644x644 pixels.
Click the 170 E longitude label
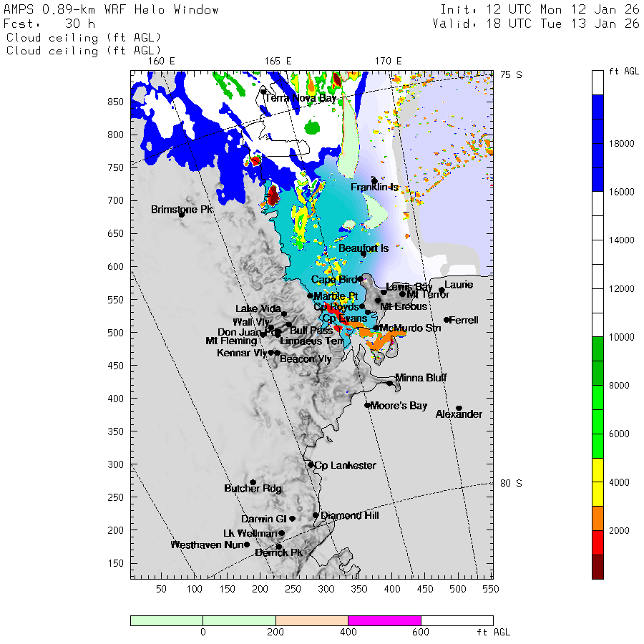click(x=388, y=62)
